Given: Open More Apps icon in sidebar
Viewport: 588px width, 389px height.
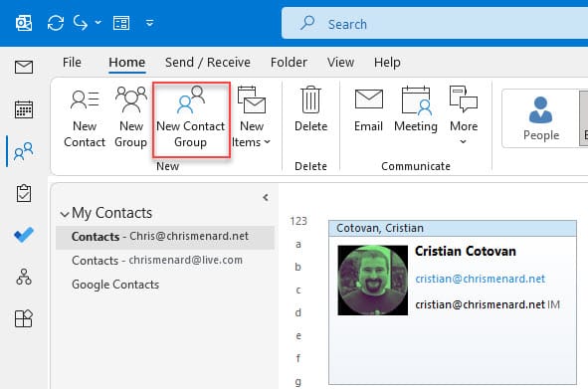Looking at the screenshot, I should coord(24,318).
